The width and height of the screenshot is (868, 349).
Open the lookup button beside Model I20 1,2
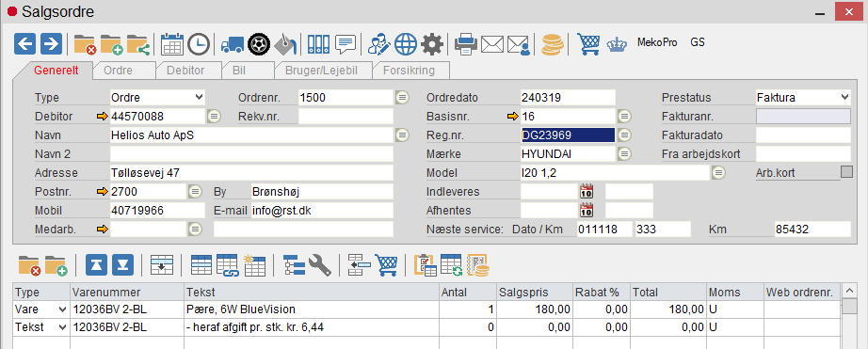(718, 172)
